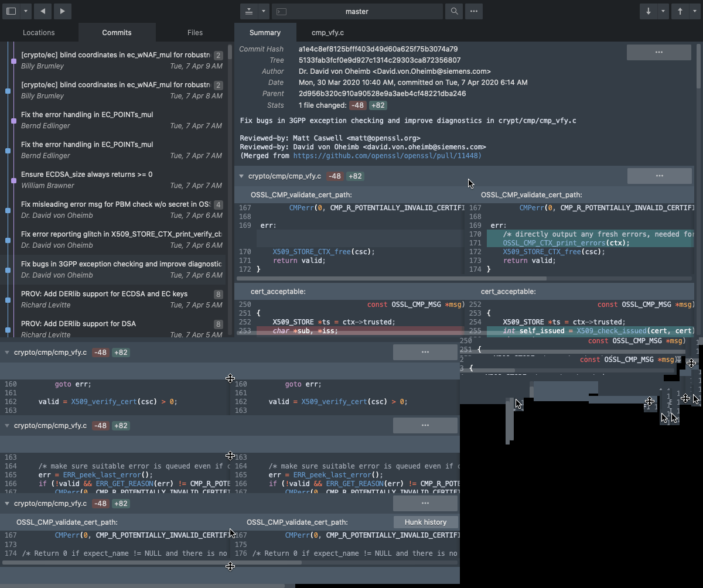Select the Summary tab

click(265, 33)
